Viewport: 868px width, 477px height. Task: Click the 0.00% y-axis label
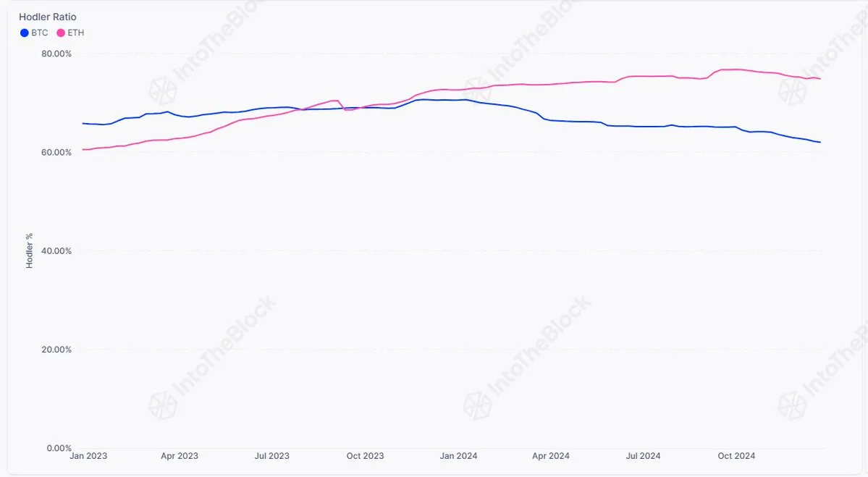(59, 447)
